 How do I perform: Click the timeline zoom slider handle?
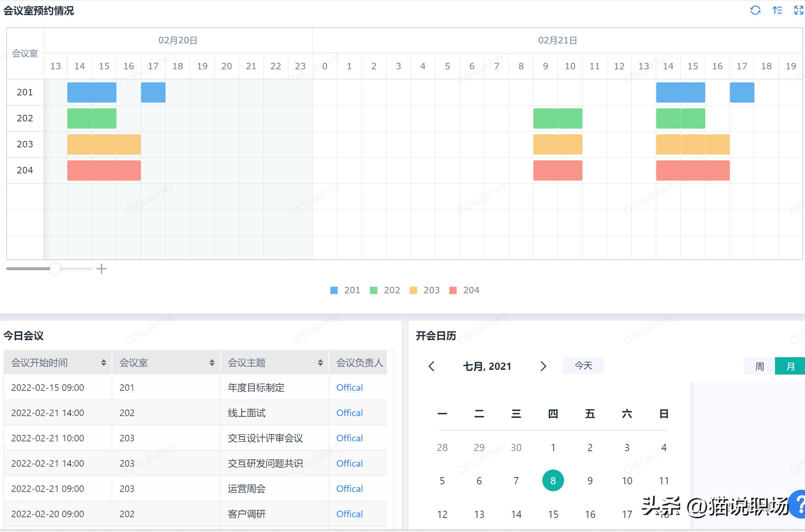(x=55, y=268)
